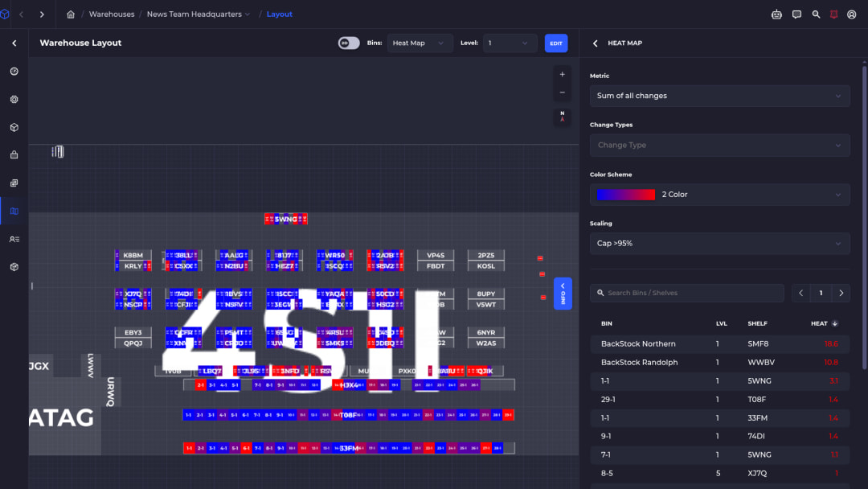Viewport: 868px width, 489px height.
Task: Open the Scaling Cap >95% dropdown
Action: [x=719, y=243]
